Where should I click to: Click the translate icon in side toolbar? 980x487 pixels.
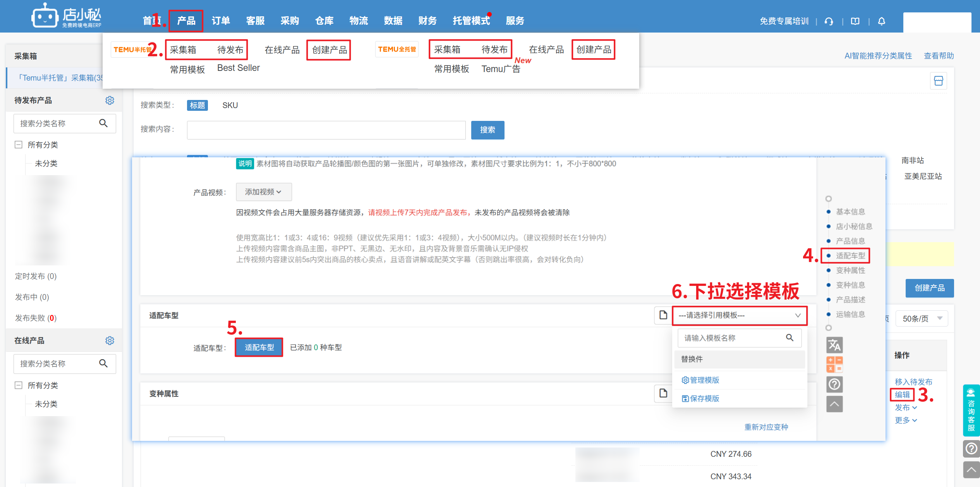coord(834,344)
